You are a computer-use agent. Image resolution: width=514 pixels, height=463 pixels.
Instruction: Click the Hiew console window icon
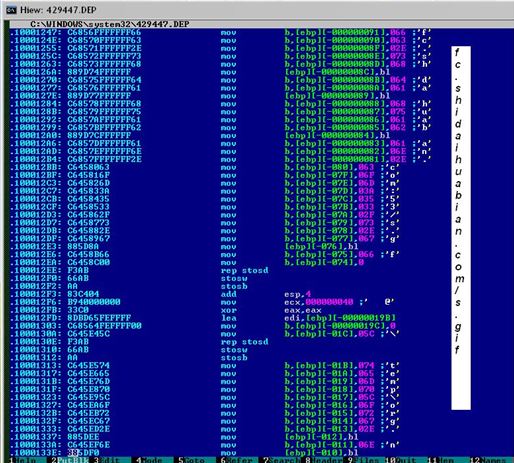pyautogui.click(x=11, y=10)
